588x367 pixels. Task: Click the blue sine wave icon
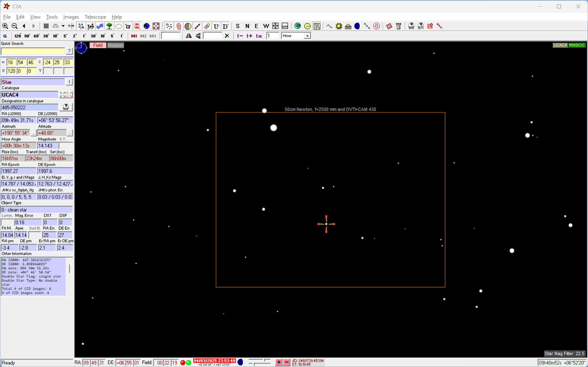tap(329, 26)
